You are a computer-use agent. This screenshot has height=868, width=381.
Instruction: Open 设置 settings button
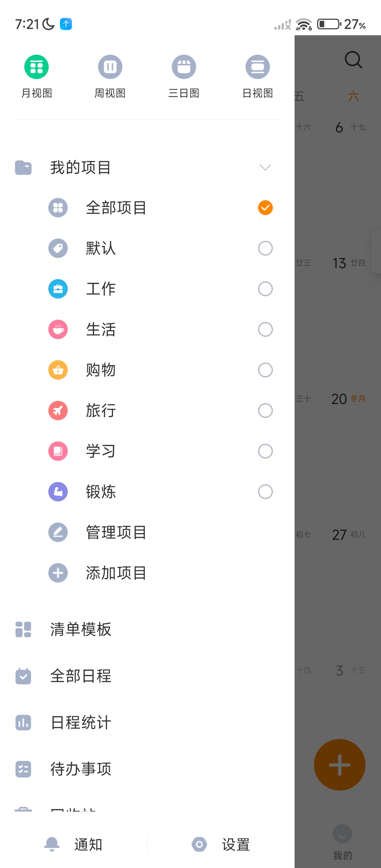coord(222,845)
